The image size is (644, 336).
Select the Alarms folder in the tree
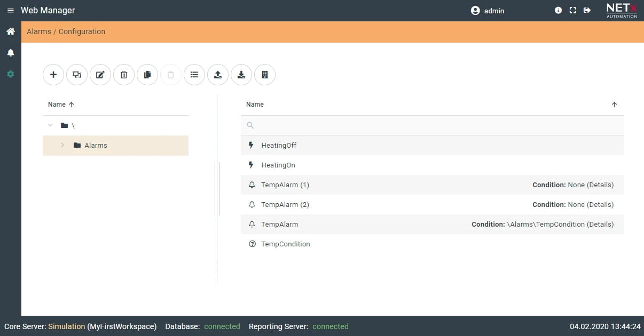(x=115, y=145)
